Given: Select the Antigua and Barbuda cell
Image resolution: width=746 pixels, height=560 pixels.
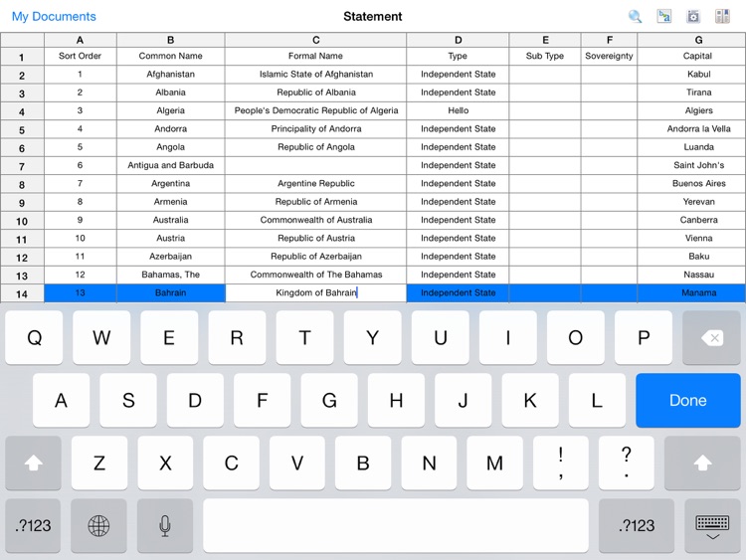Looking at the screenshot, I should point(171,165).
